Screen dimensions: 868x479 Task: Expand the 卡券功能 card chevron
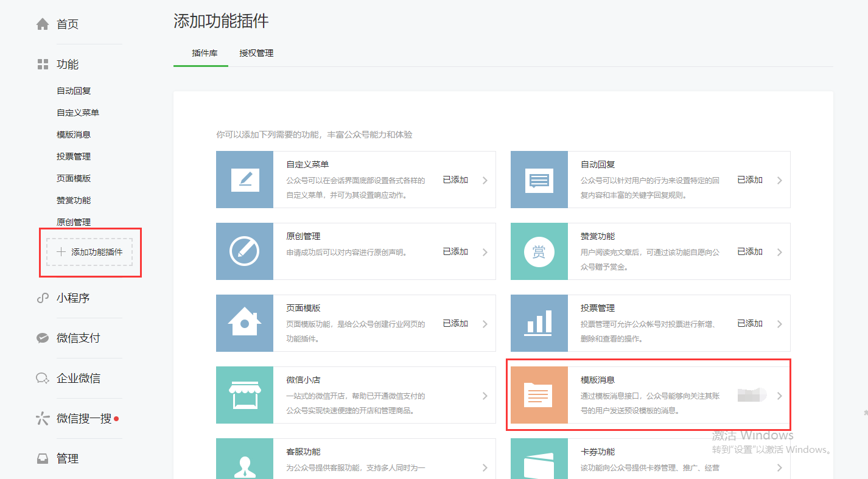point(780,467)
